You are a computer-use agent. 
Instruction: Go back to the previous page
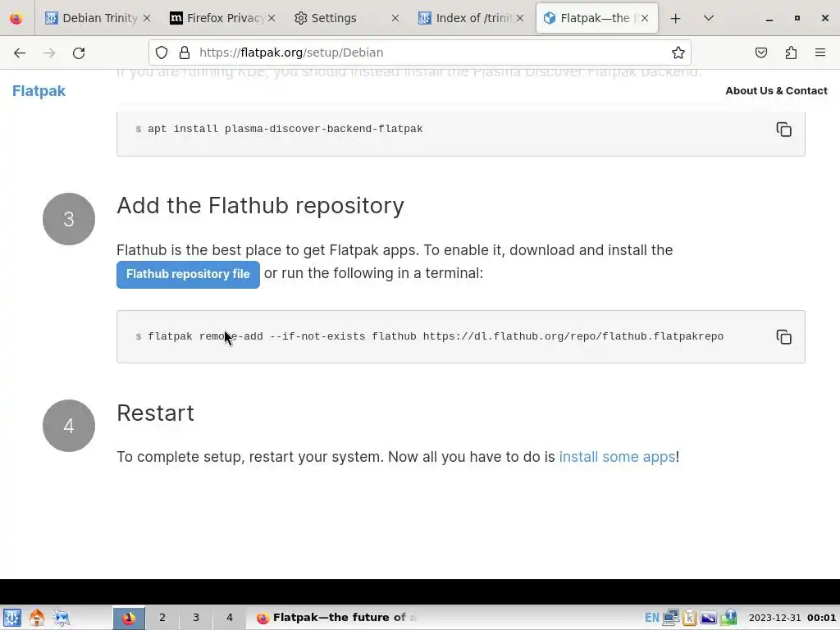point(20,52)
